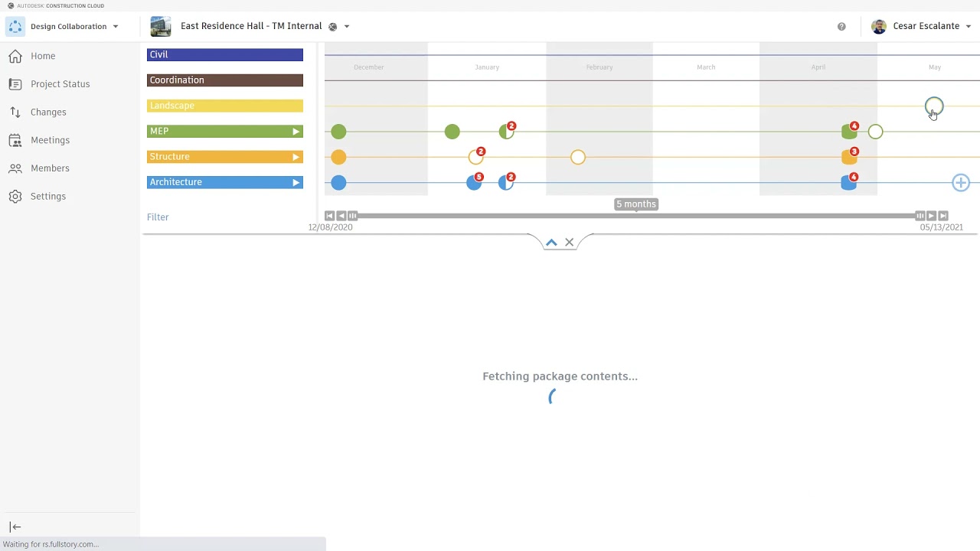Select the hollow Landscape package in May
This screenshot has height=551, width=980.
[x=934, y=107]
